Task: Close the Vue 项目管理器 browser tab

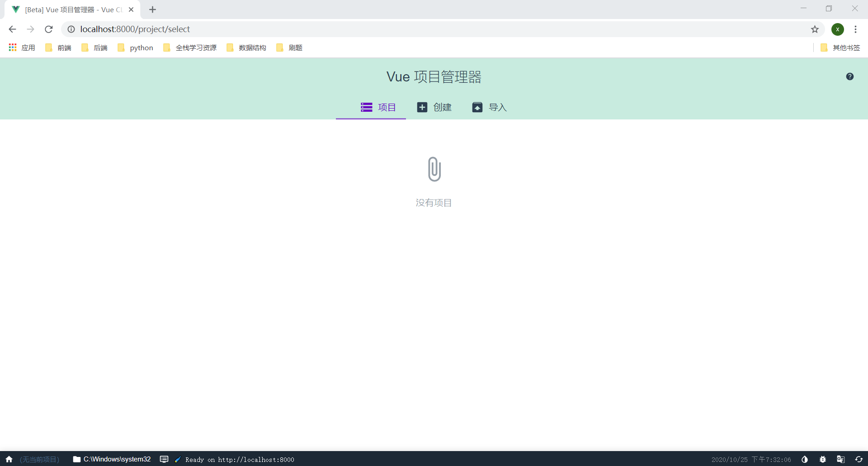Action: point(131,10)
